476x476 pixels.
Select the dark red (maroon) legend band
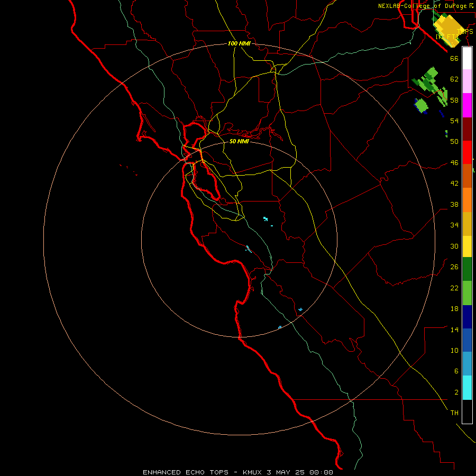point(467,129)
